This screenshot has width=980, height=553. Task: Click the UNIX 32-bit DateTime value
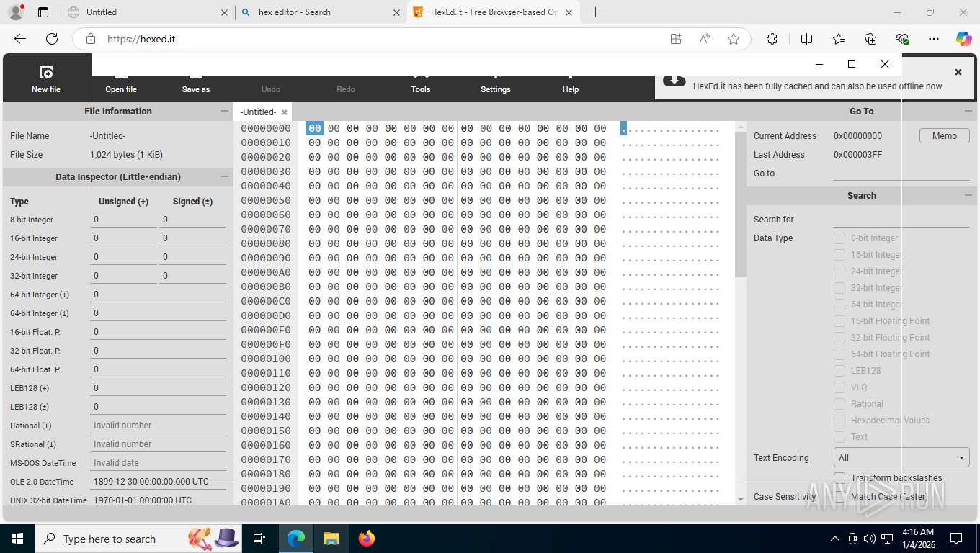(159, 500)
